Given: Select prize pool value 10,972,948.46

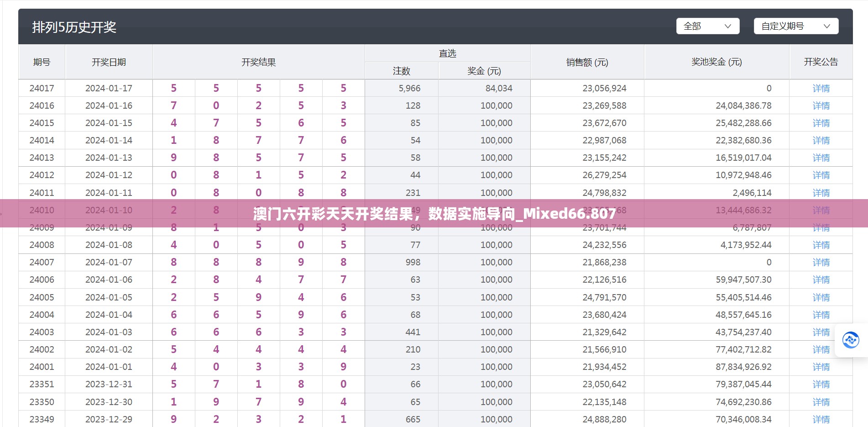Looking at the screenshot, I should point(743,175).
